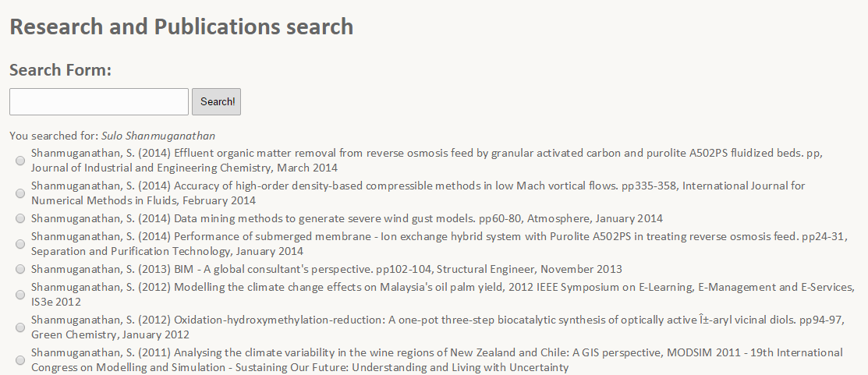The height and width of the screenshot is (375, 868).
Task: Choose radio button for severe wind gust models
Action: click(20, 218)
